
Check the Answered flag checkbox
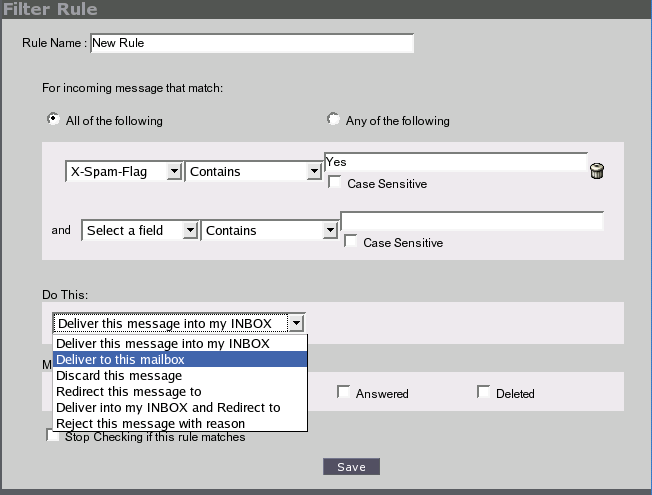343,392
